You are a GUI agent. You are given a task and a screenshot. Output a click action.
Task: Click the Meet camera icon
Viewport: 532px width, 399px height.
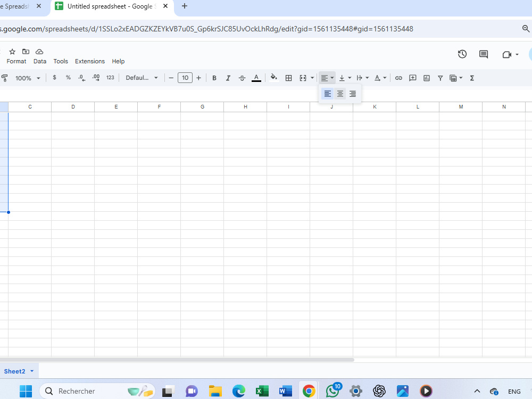coord(506,55)
